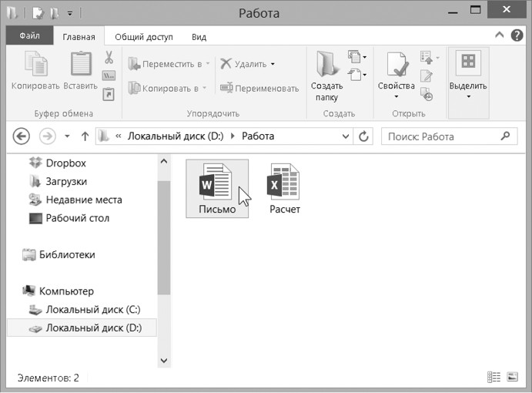The image size is (532, 393).
Task: Open the Файл (File) menu tab
Action: (30, 36)
